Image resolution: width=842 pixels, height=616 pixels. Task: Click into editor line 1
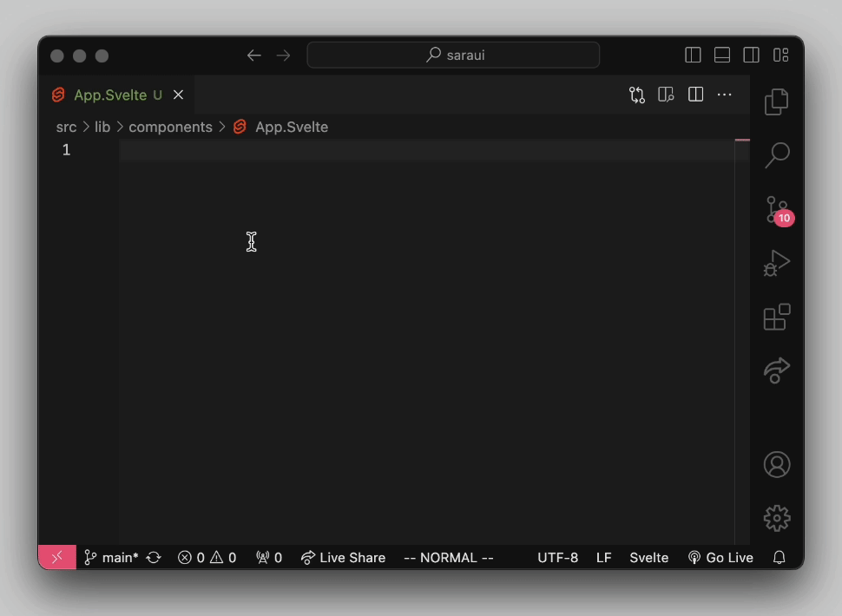[427, 150]
